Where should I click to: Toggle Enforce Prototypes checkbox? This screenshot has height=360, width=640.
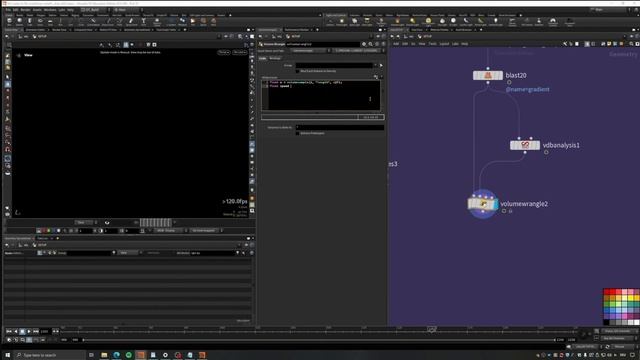(x=298, y=133)
